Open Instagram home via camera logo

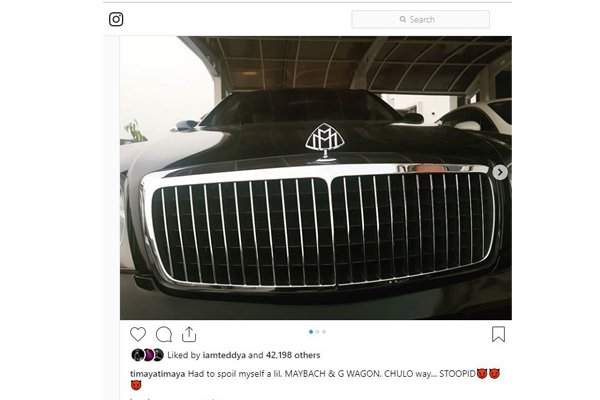click(116, 19)
